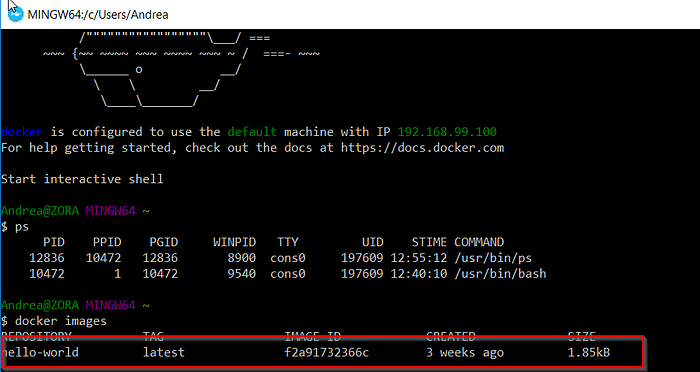Select created value 3 weeks ago
700x372 pixels.
point(465,353)
